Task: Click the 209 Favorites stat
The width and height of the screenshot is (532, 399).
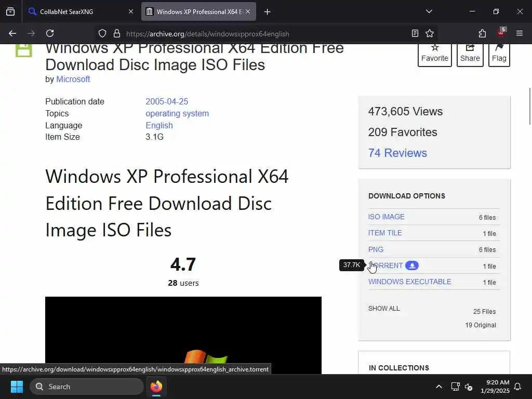Action: point(403,132)
